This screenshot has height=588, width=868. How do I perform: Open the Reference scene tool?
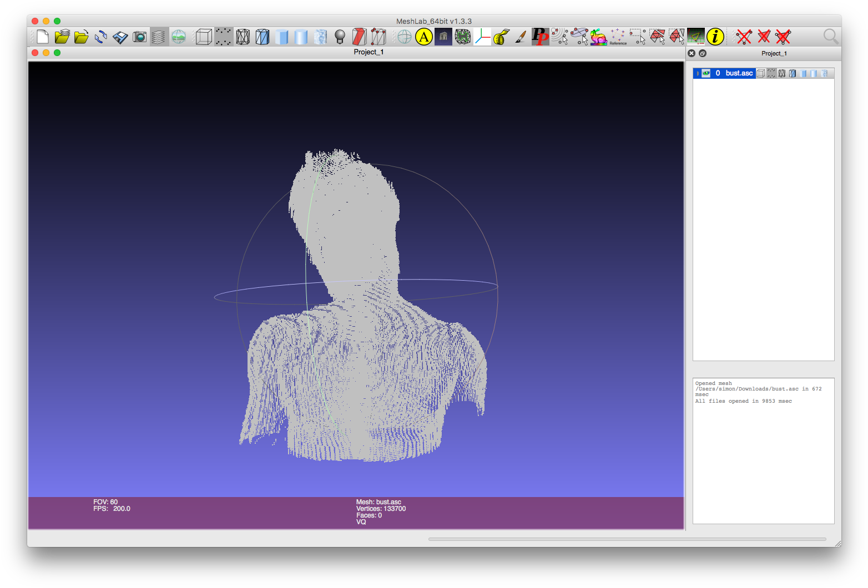[618, 37]
